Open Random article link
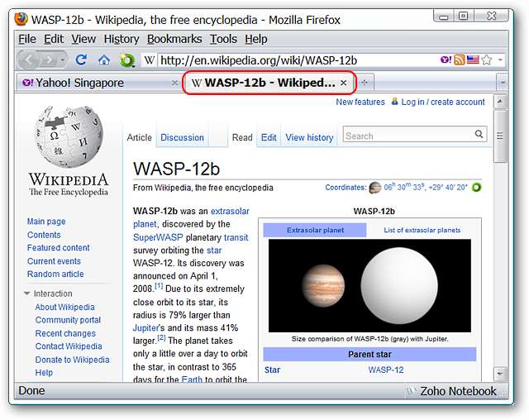The height and width of the screenshot is (420, 529). 55,274
